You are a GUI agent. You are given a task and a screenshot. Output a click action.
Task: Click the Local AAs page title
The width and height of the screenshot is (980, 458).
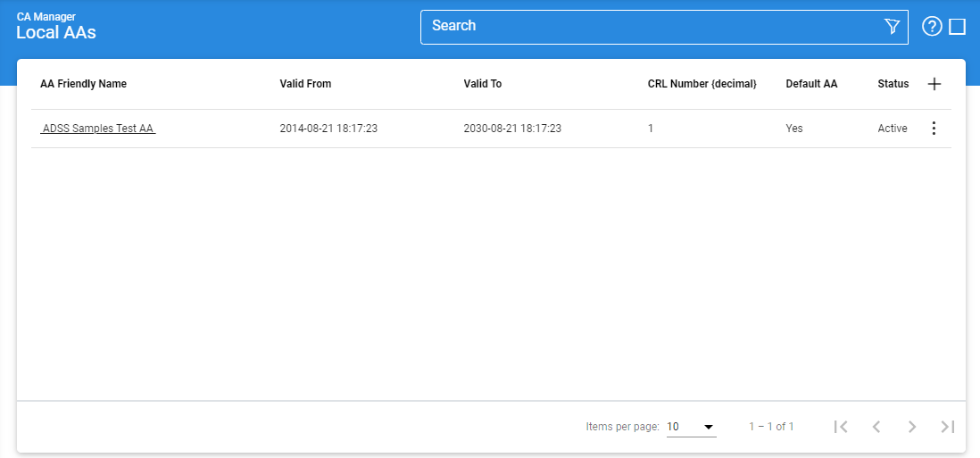point(56,33)
